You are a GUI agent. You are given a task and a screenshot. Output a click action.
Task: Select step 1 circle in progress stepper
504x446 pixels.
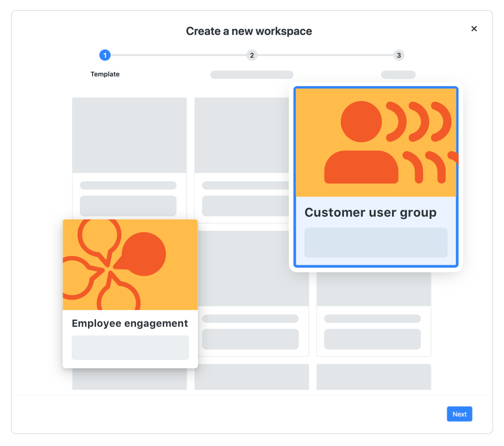(x=105, y=55)
